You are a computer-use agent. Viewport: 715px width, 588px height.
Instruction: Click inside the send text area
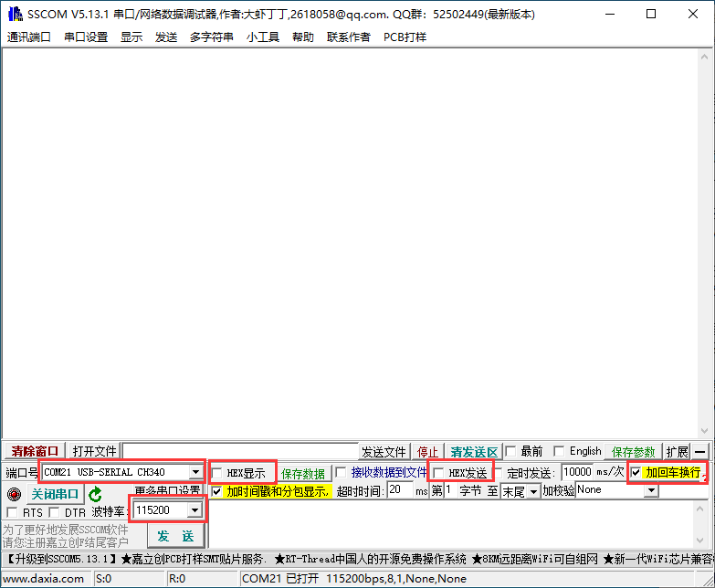click(451, 524)
